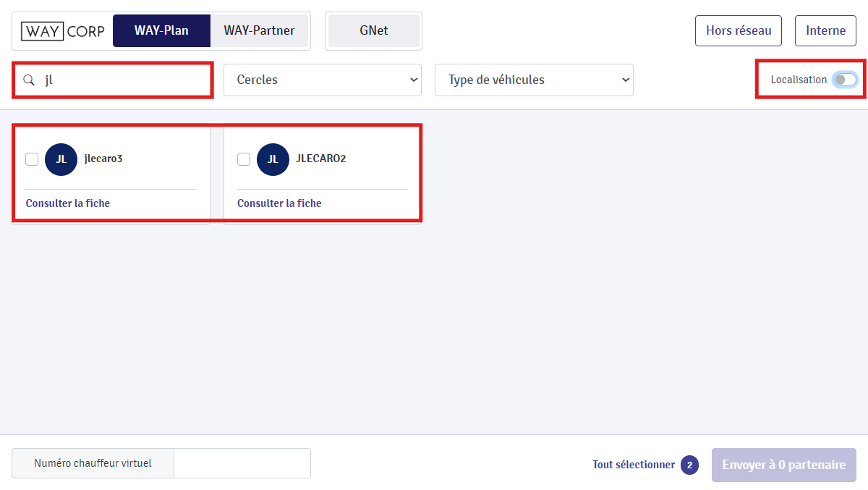Toggle the Localisation switch

point(844,80)
